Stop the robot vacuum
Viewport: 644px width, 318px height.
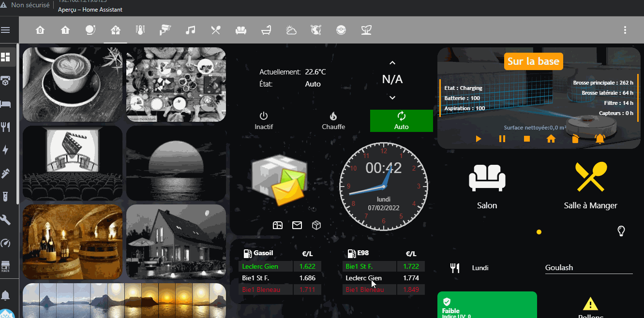[x=527, y=139]
